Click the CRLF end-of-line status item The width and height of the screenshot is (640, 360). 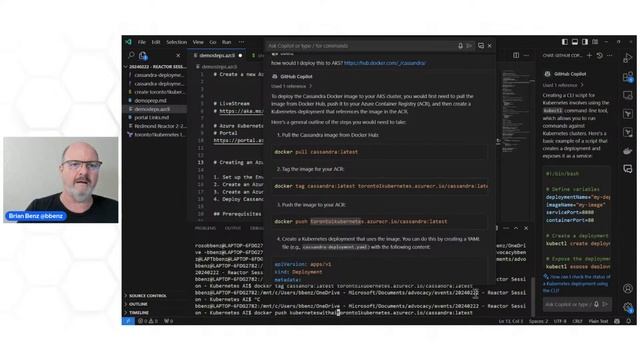[577, 321]
